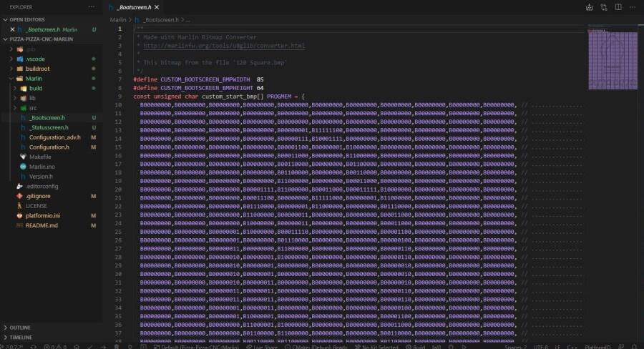Click the UTF-8 encoding status item
The image size is (644, 349).
click(x=541, y=347)
